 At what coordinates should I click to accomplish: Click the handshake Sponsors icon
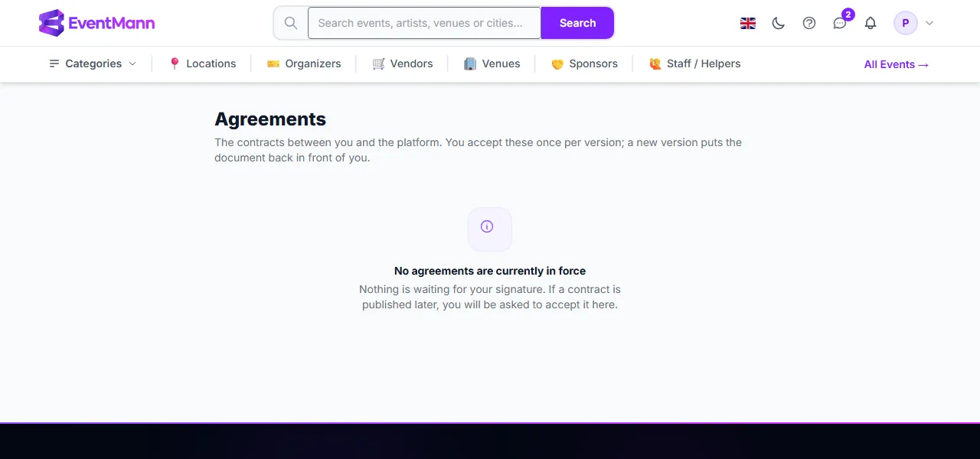tap(557, 64)
